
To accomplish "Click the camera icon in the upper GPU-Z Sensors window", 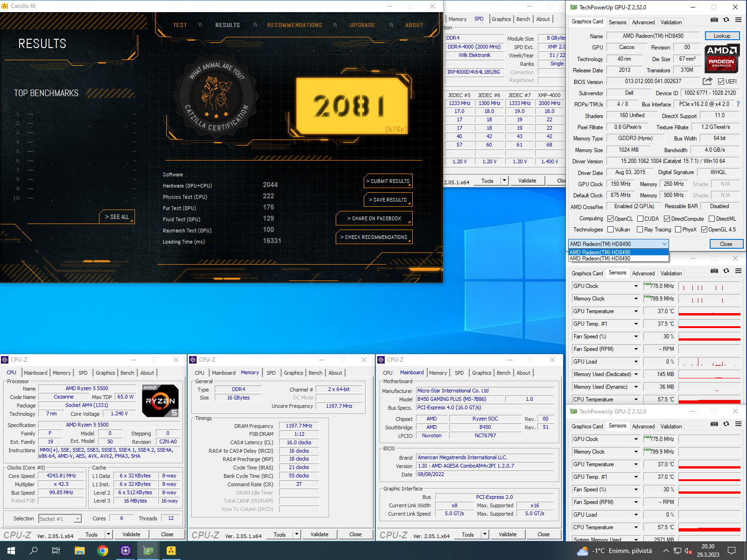I will tap(714, 271).
